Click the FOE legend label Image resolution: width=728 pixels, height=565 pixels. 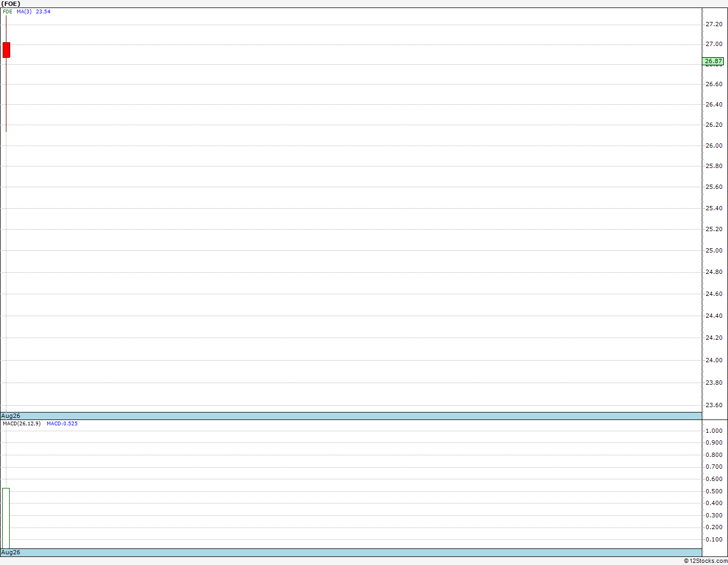[x=7, y=11]
